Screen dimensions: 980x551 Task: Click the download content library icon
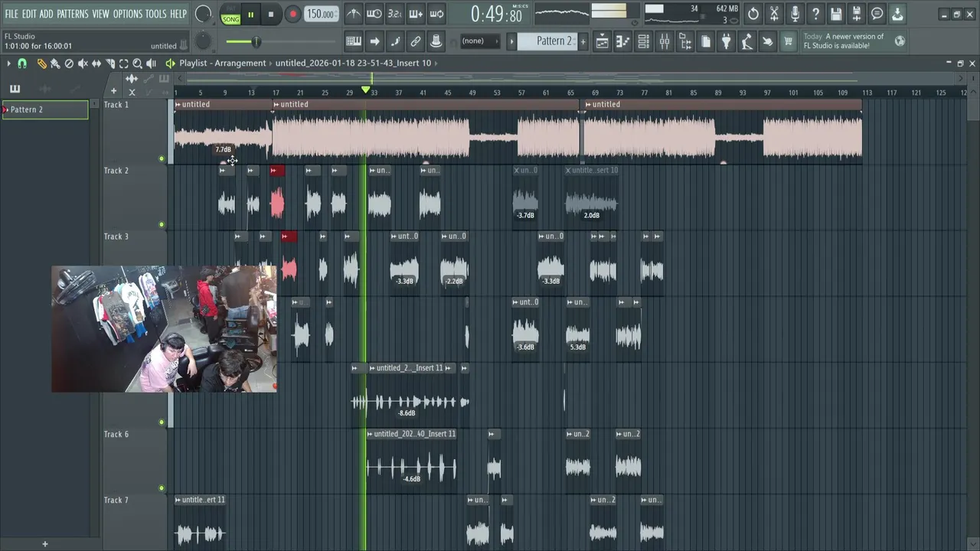(897, 14)
